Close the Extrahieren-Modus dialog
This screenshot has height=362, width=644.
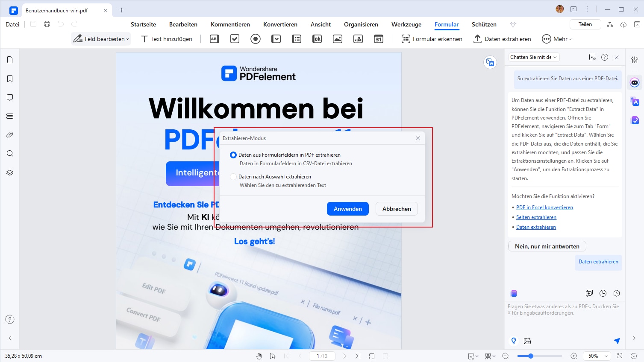pos(418,138)
